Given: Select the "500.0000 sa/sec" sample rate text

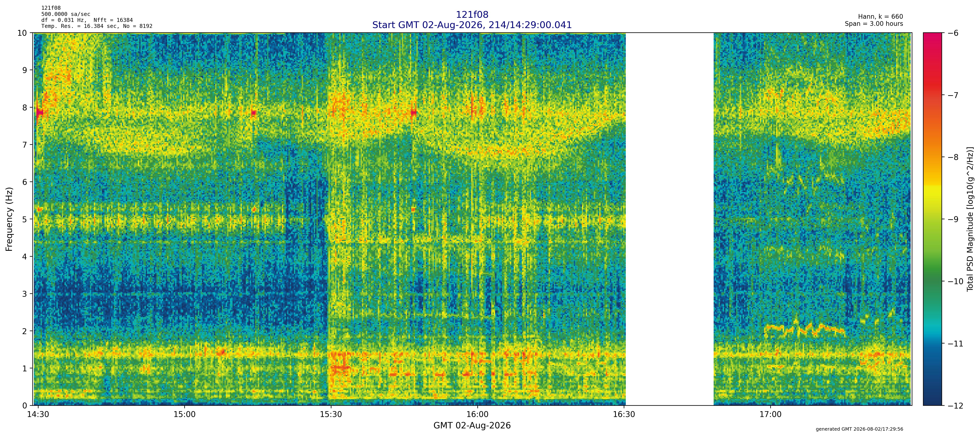Looking at the screenshot, I should click(66, 14).
